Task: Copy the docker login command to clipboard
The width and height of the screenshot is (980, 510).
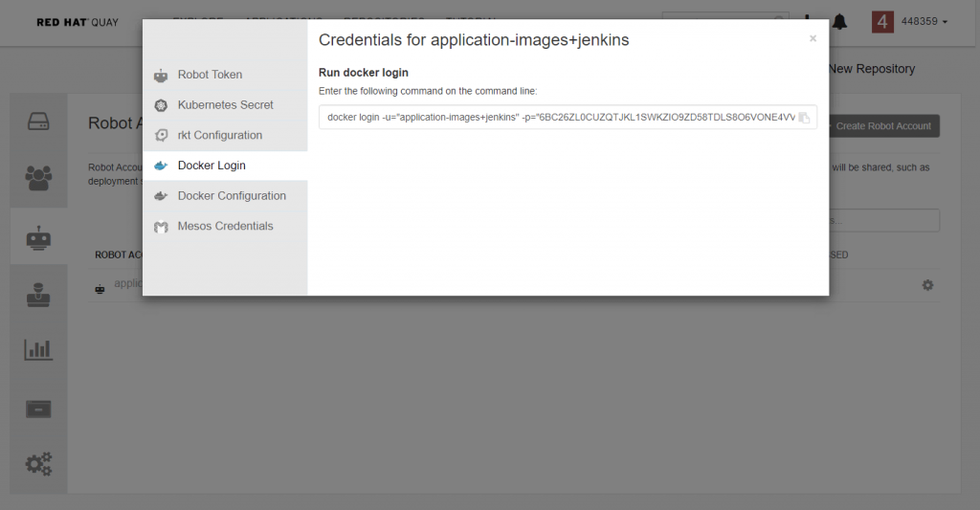Action: point(804,118)
